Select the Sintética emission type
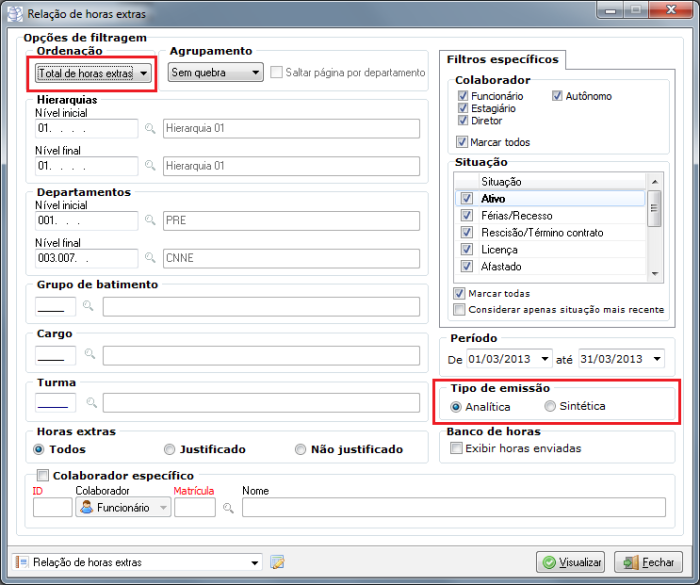The image size is (700, 585). (550, 407)
